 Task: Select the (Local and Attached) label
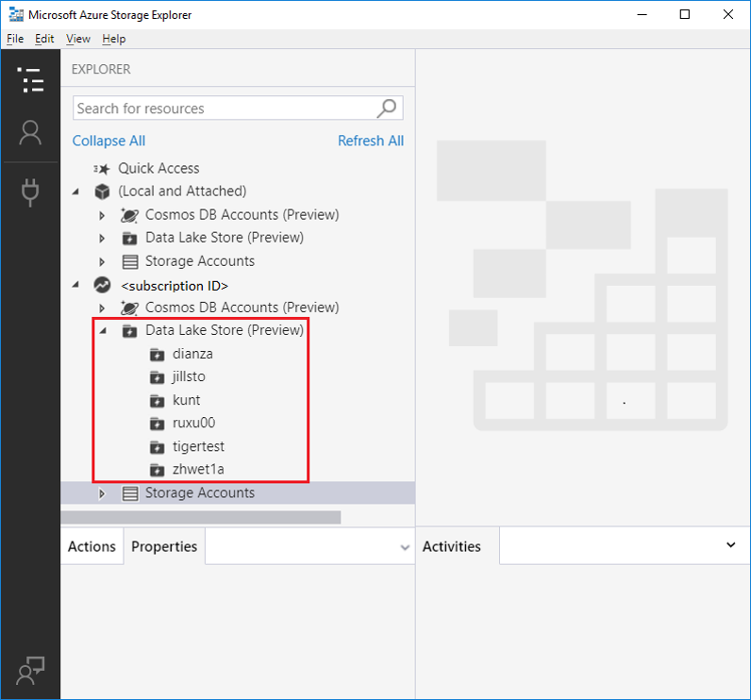click(182, 192)
